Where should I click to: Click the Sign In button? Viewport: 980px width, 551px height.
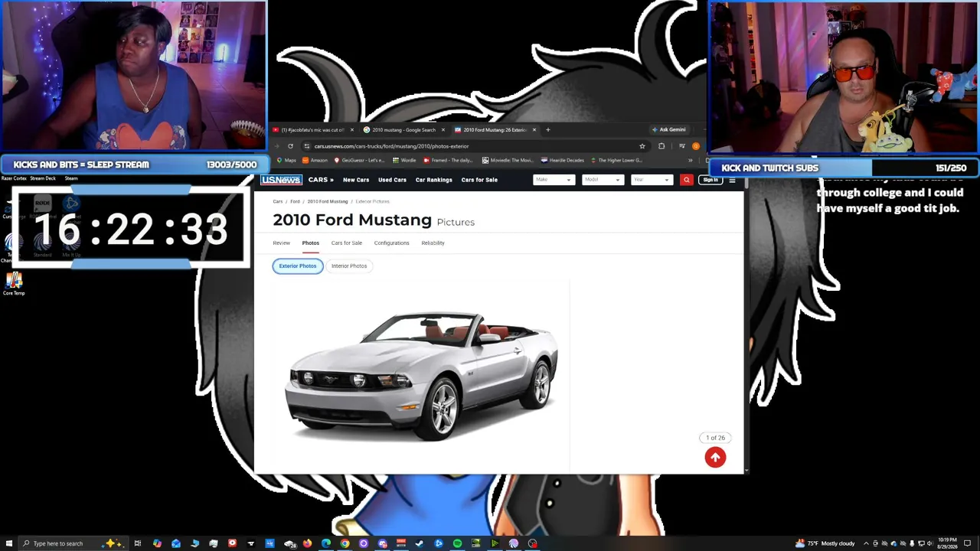tap(710, 180)
